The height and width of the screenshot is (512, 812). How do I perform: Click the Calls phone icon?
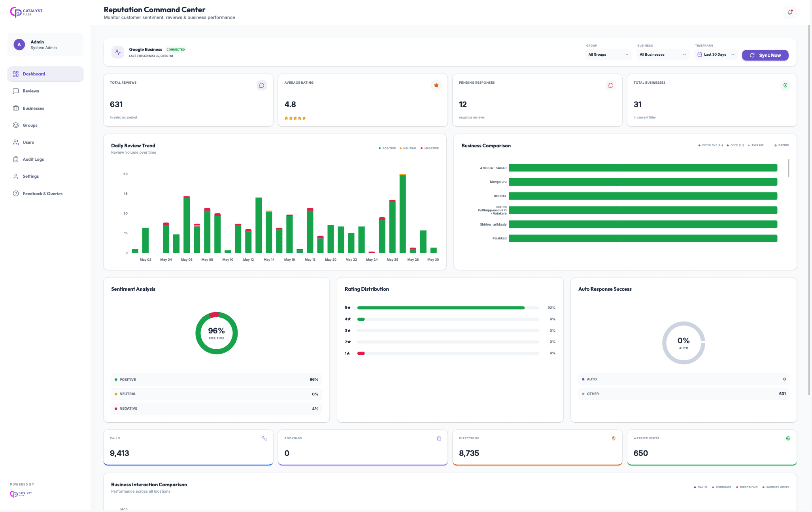[264, 439]
